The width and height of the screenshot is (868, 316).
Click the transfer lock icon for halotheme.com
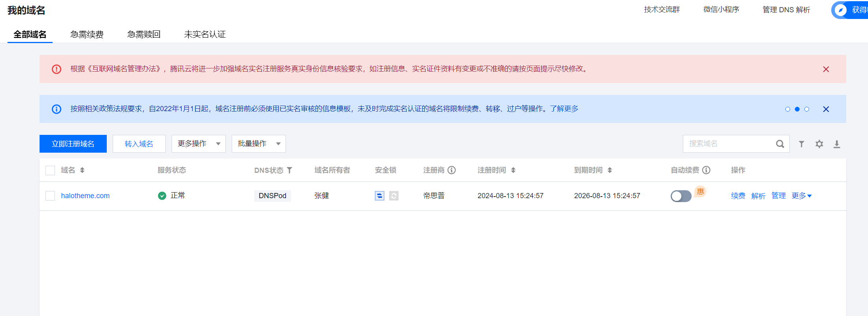[379, 196]
